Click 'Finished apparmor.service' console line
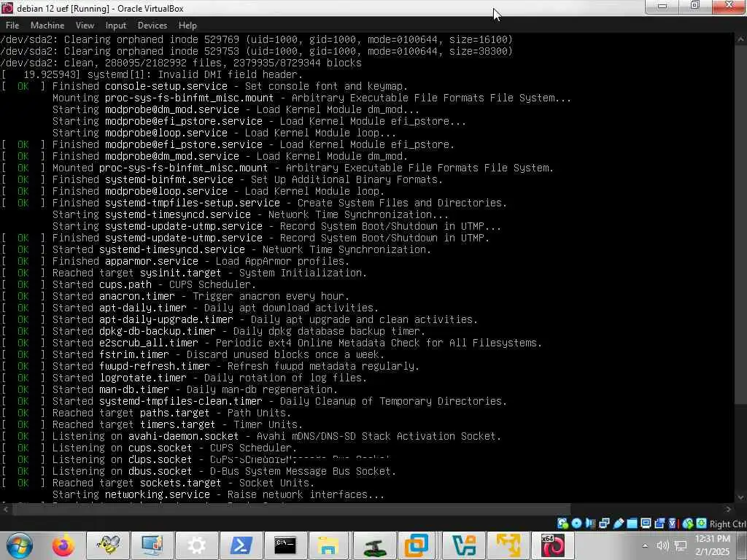Screen dimensions: 747x560 click(175, 261)
